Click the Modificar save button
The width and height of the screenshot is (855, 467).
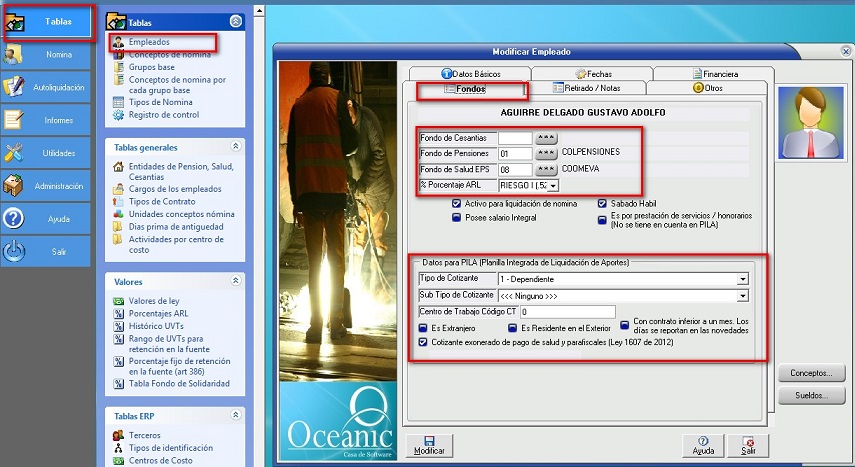pyautogui.click(x=429, y=445)
